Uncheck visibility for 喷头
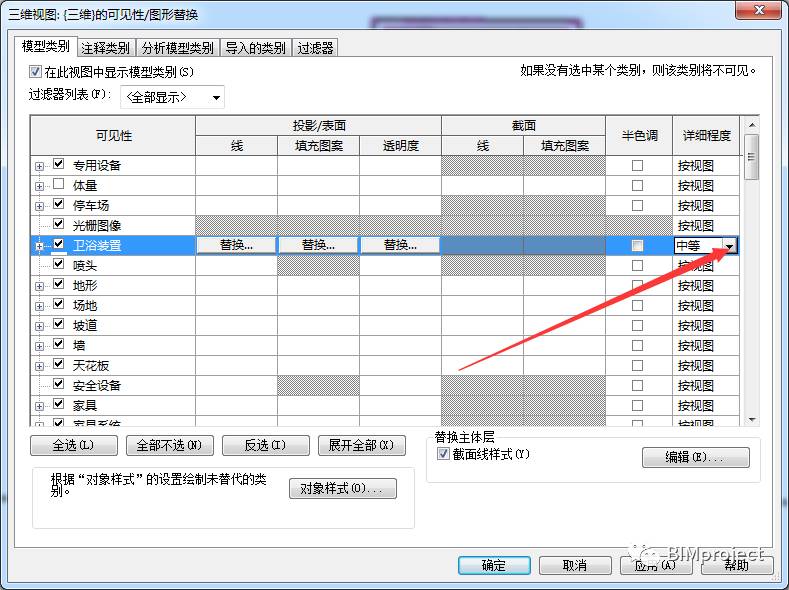 coord(58,264)
